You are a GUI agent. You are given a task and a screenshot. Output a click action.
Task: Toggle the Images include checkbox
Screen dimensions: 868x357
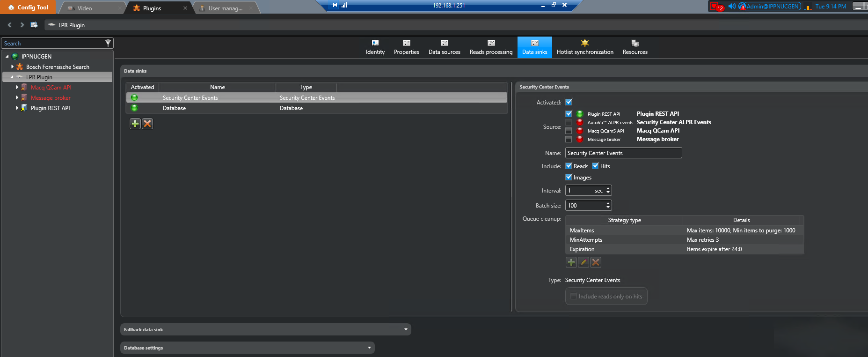(x=569, y=177)
